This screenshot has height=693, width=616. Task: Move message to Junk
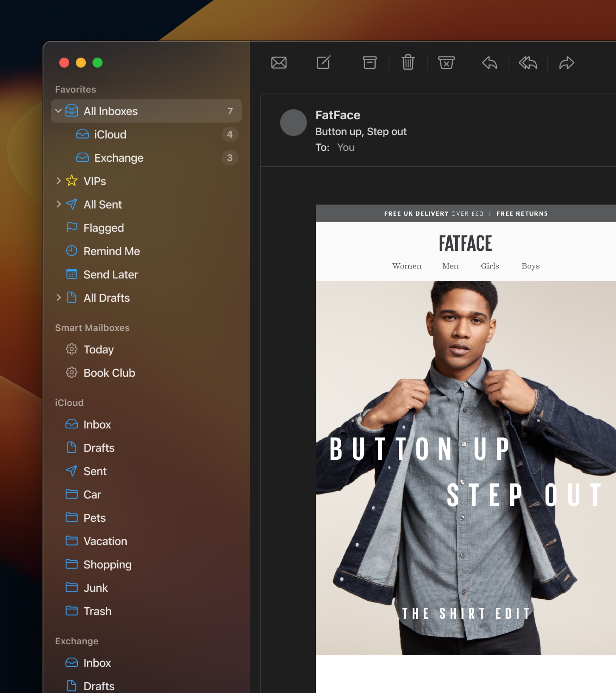coord(446,63)
